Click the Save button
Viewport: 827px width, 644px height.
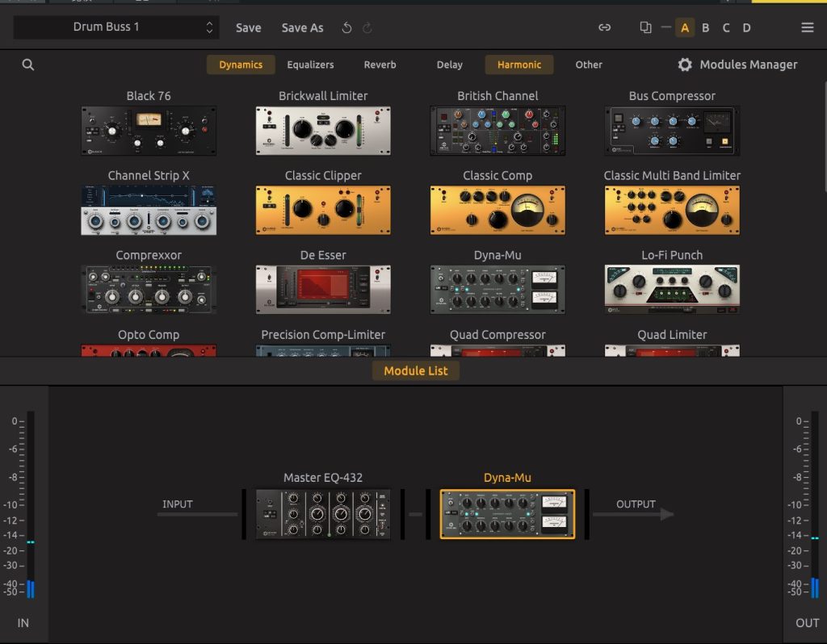tap(248, 27)
